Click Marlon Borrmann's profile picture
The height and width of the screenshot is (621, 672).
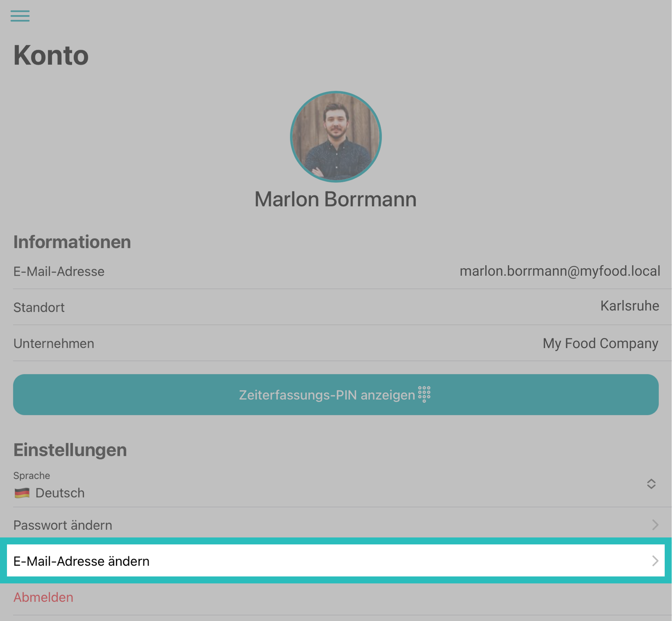(336, 137)
